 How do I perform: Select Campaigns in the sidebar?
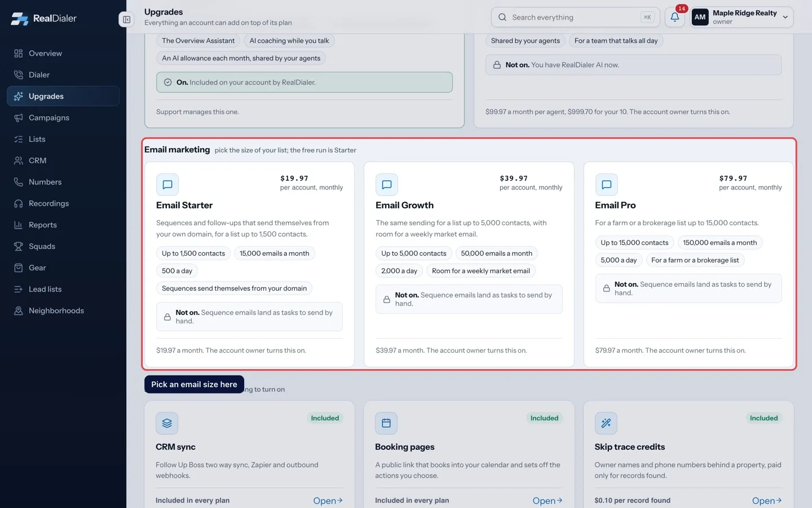click(63, 118)
